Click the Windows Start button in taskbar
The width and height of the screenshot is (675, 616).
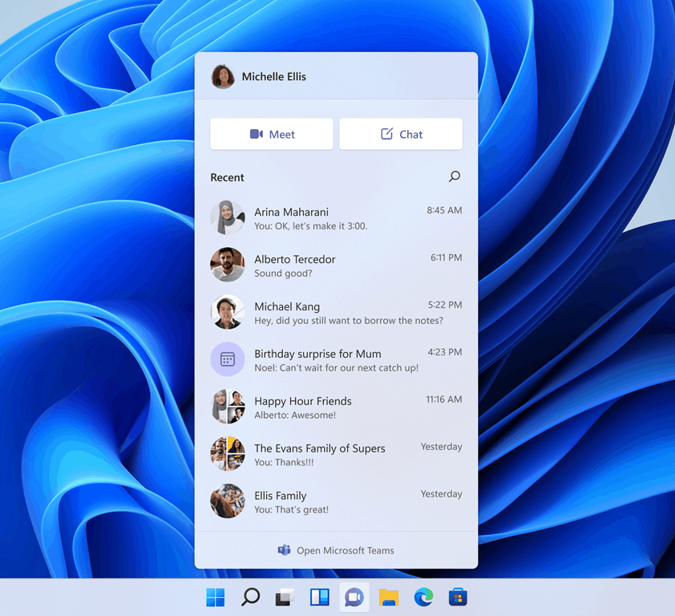coord(216,597)
